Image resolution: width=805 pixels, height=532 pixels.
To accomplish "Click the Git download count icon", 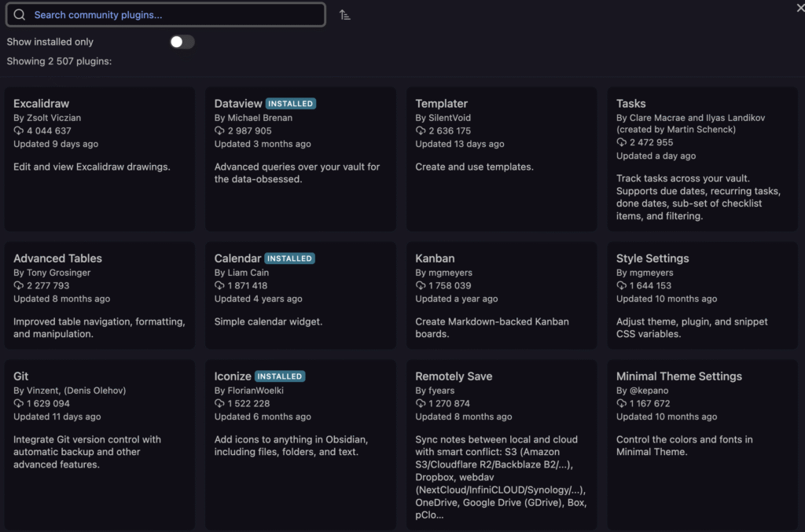I will (x=19, y=403).
